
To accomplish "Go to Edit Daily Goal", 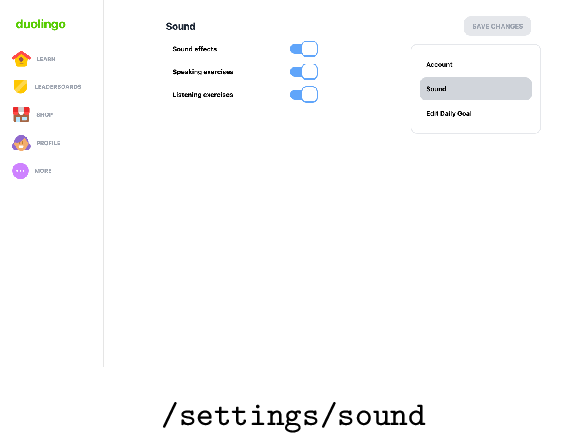I will click(476, 113).
